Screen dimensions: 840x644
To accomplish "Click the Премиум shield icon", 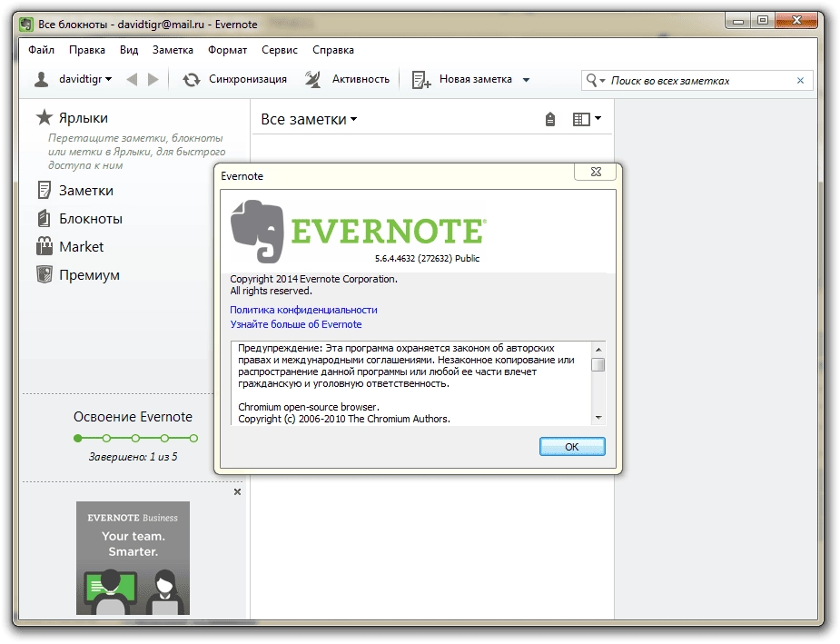I will pyautogui.click(x=44, y=274).
